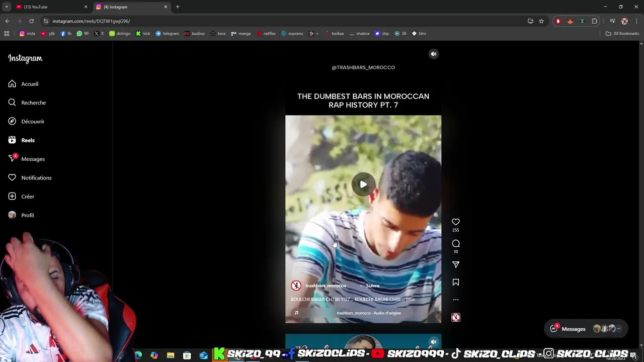This screenshot has width=644, height=362.
Task: Open 'ytb' bookmark
Action: (48, 34)
